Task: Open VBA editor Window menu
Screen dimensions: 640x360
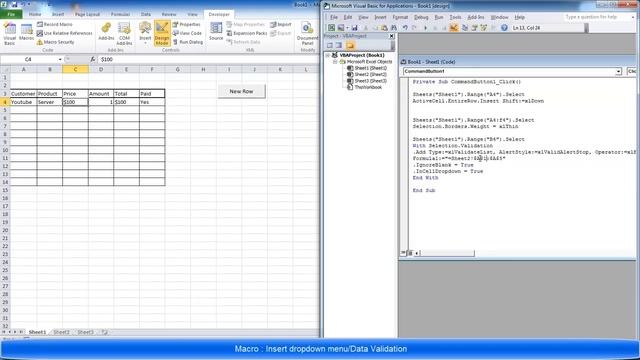Action: tap(499, 17)
